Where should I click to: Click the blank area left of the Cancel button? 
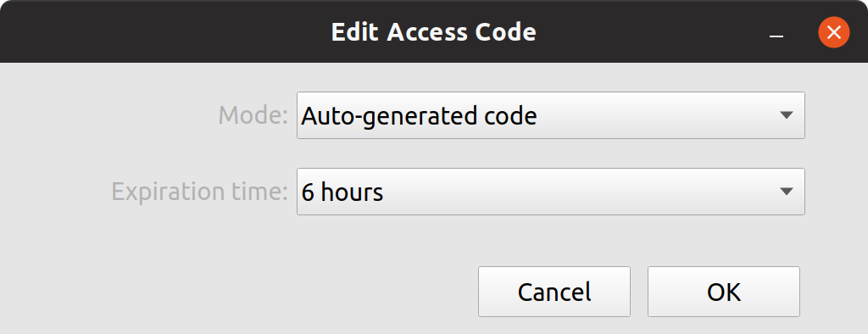[x=238, y=292]
